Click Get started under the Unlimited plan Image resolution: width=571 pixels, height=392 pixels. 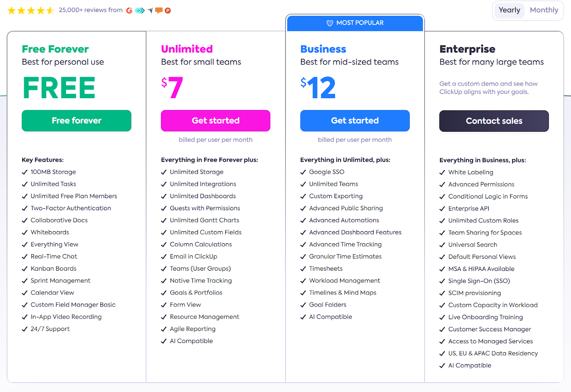pyautogui.click(x=216, y=121)
